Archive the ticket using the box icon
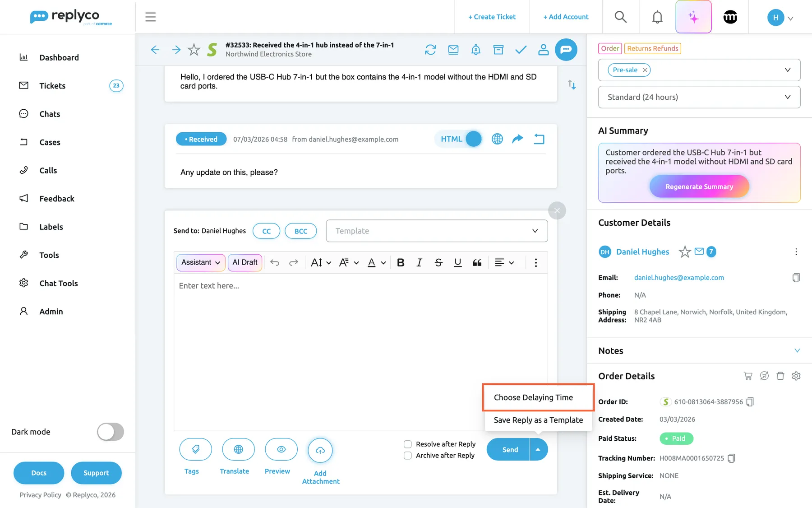Viewport: 812px width, 508px height. point(498,50)
